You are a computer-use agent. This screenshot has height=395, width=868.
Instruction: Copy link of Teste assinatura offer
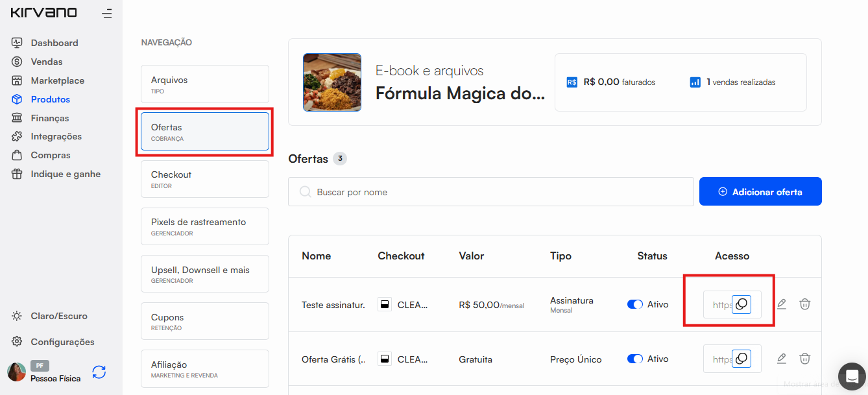(x=741, y=304)
